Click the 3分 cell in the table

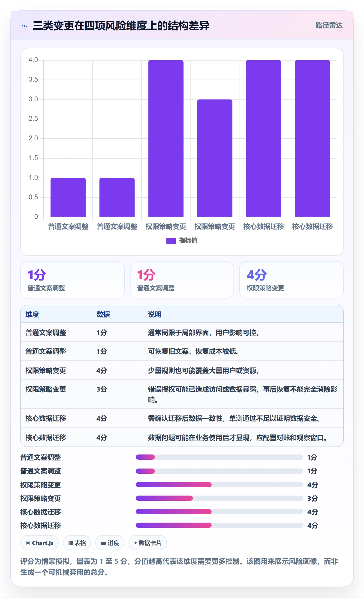click(102, 389)
